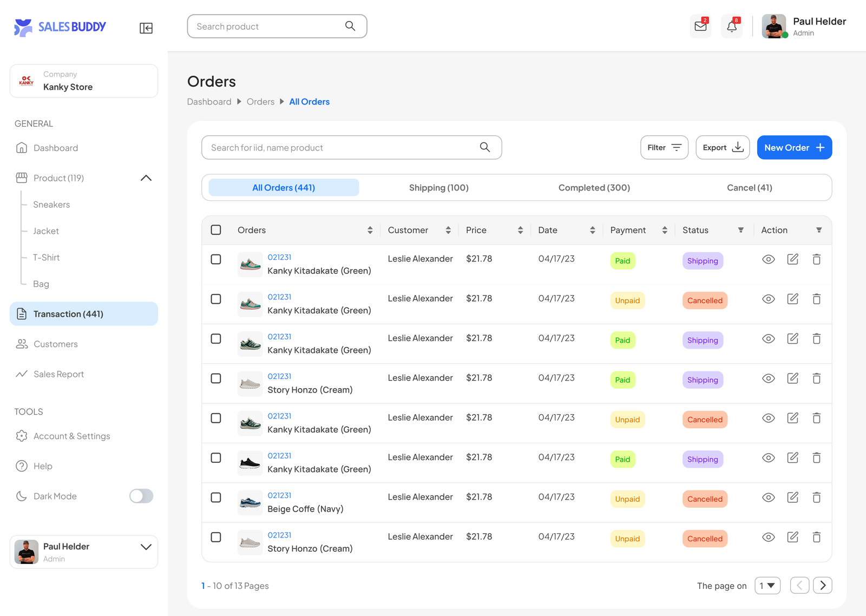Expand the Paul Helder account menu in the sidebar

click(x=146, y=547)
